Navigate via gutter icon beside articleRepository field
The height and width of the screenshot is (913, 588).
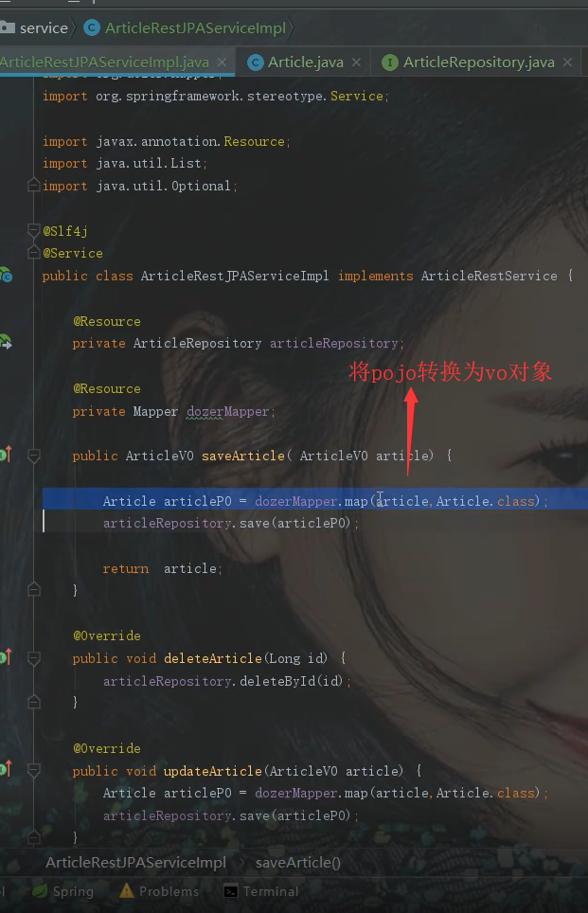tap(6, 343)
